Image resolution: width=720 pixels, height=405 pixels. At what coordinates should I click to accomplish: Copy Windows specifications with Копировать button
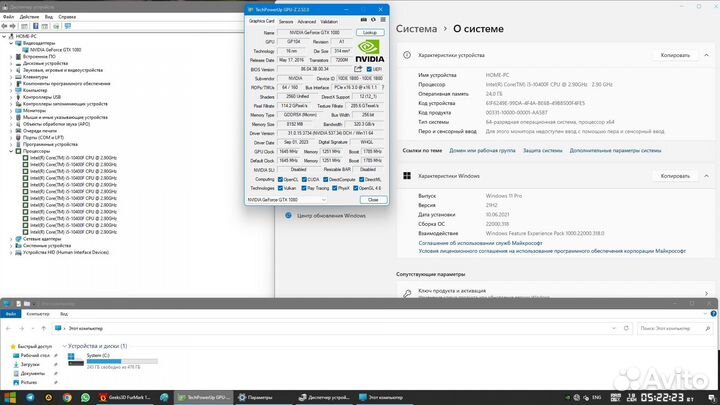[675, 176]
